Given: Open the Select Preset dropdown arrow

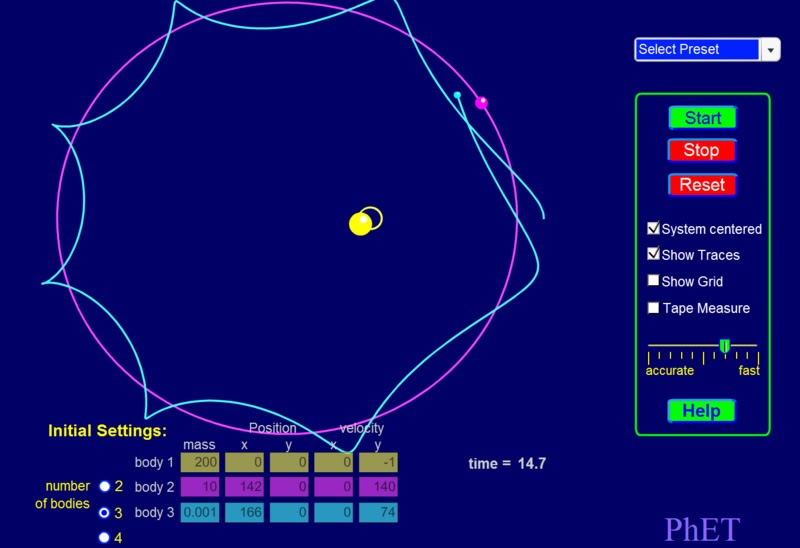Looking at the screenshot, I should tap(770, 50).
